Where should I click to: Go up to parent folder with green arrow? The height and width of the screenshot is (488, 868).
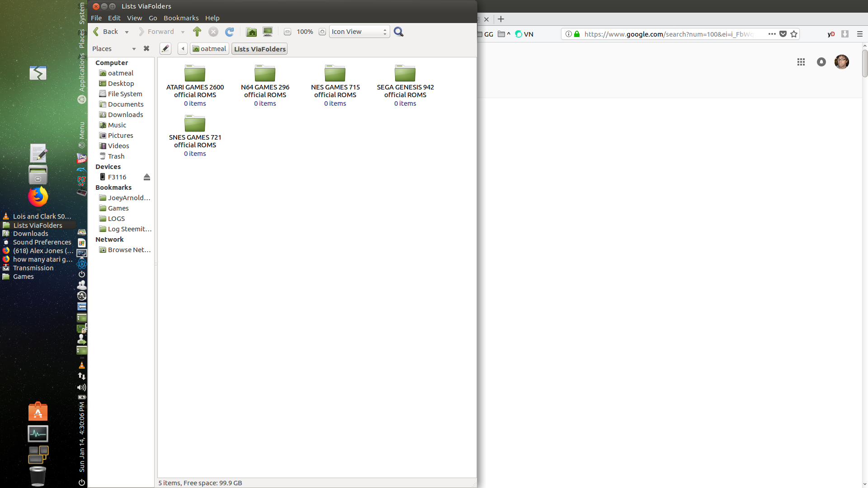pyautogui.click(x=197, y=32)
